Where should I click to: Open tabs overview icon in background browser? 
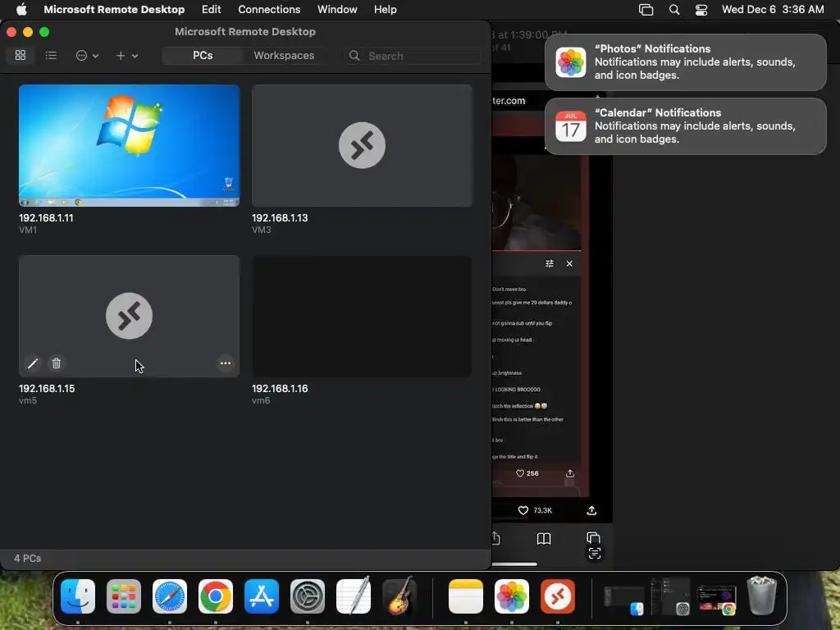click(x=594, y=537)
